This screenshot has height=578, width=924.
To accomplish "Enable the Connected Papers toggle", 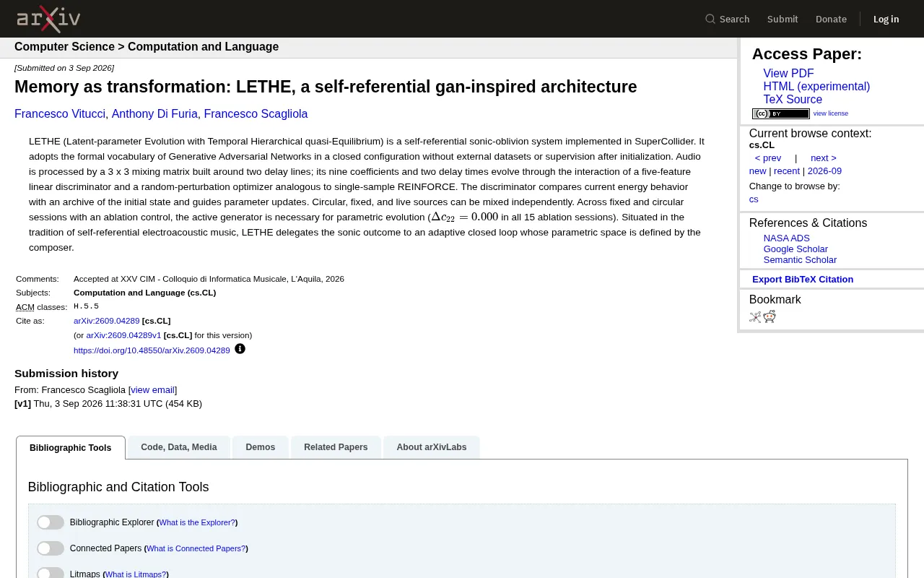I will coord(51,548).
